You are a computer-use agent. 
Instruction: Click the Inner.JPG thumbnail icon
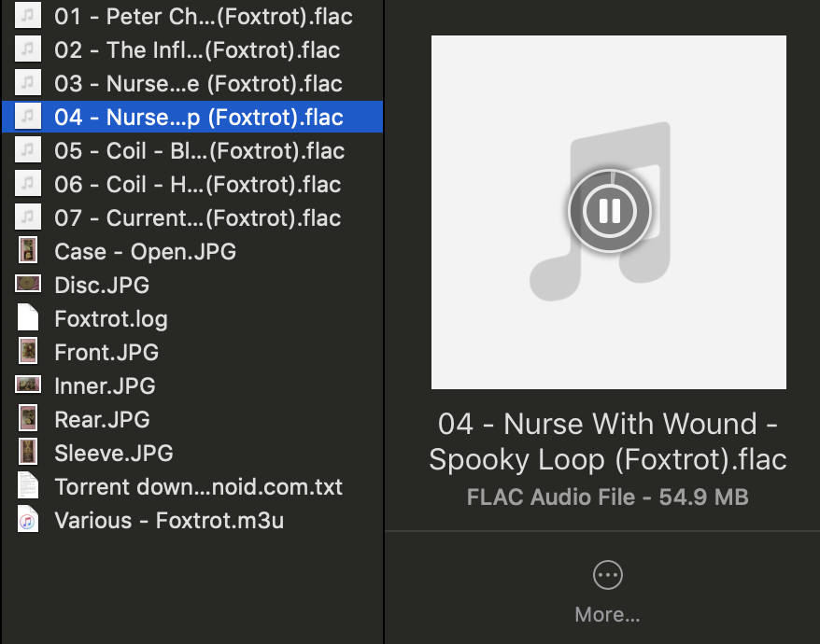tap(28, 385)
